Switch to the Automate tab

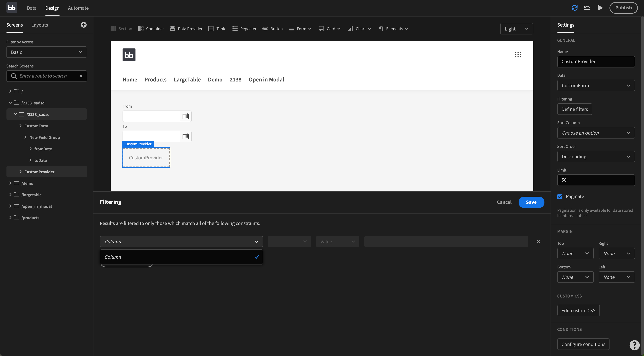(78, 8)
